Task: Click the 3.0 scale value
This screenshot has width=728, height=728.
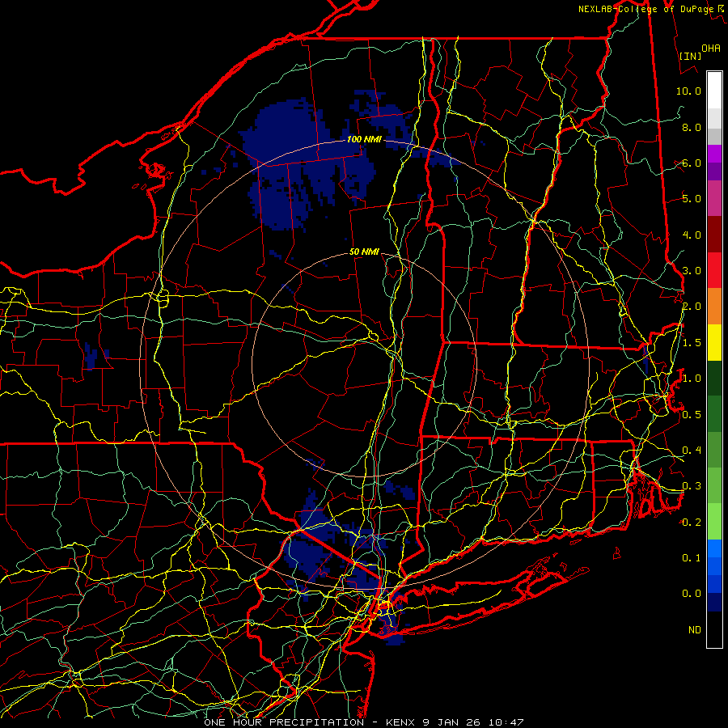Action: [x=692, y=271]
